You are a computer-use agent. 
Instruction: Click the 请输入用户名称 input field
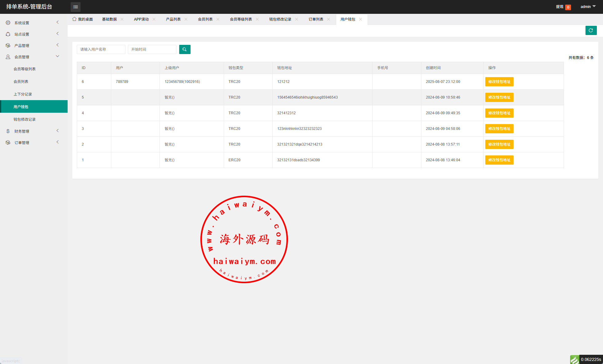101,49
